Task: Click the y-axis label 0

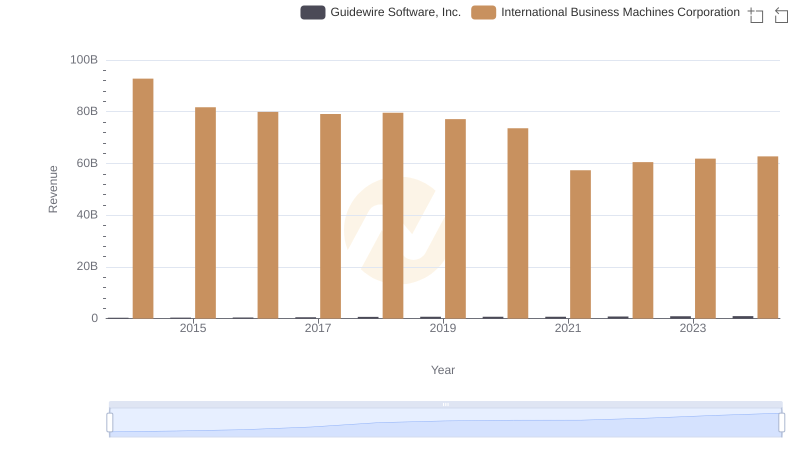Action: (x=94, y=318)
